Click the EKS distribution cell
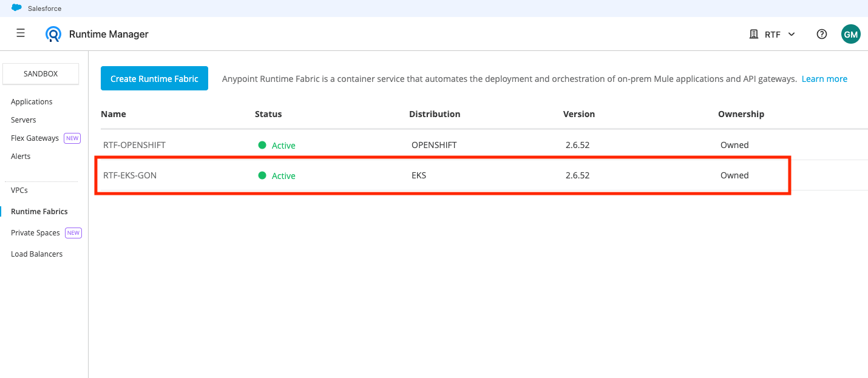The height and width of the screenshot is (378, 868). [419, 175]
